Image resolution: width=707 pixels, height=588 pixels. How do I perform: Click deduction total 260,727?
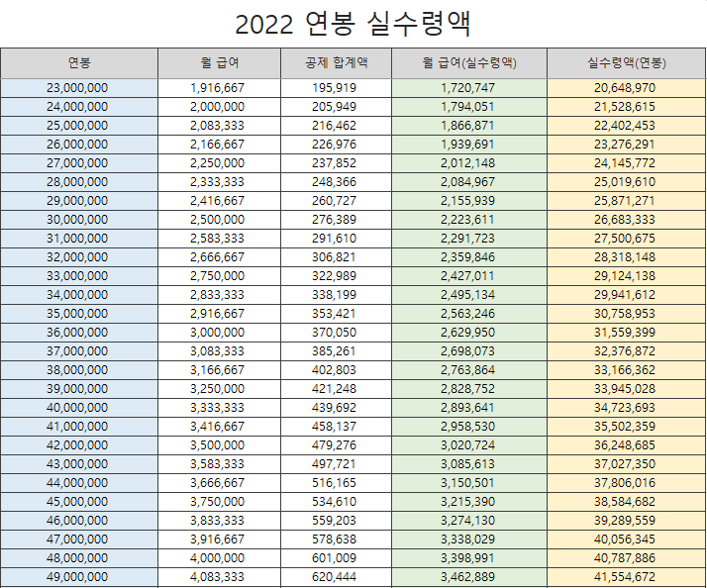[x=334, y=201]
